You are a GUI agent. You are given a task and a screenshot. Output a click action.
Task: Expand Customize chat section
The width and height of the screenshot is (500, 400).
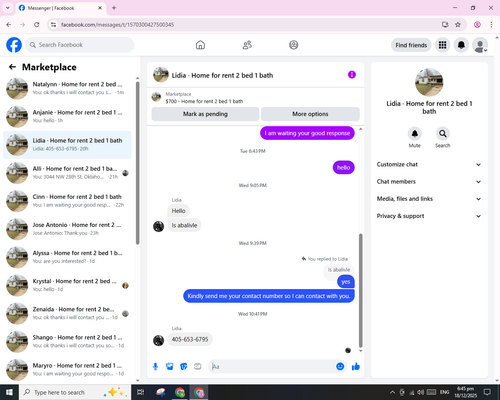[x=429, y=164]
